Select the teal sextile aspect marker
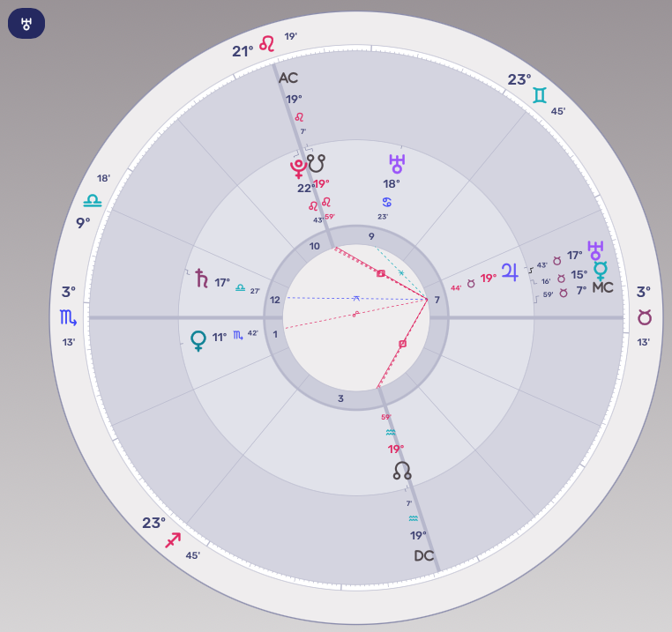The width and height of the screenshot is (672, 632). [400, 273]
